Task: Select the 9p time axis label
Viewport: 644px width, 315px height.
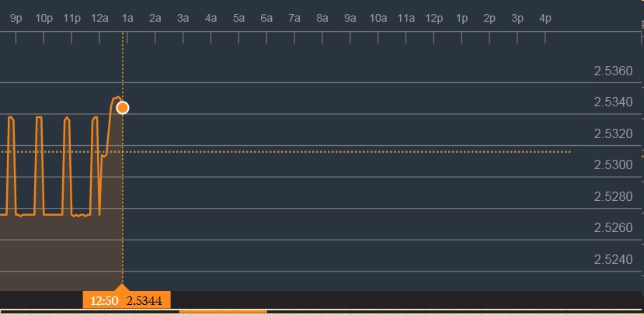Action: coord(16,17)
